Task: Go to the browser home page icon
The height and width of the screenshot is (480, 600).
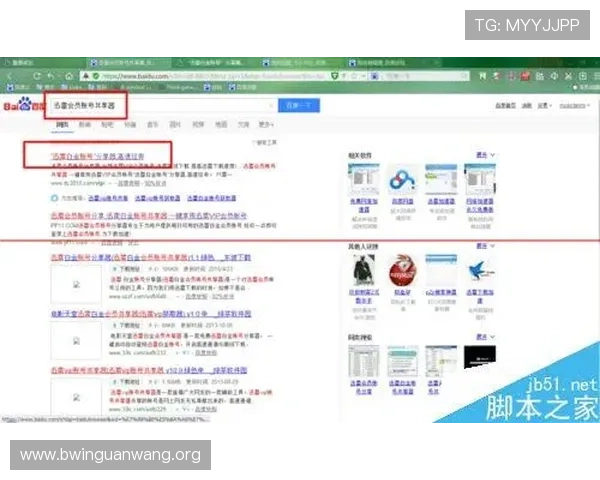Action: [x=68, y=76]
